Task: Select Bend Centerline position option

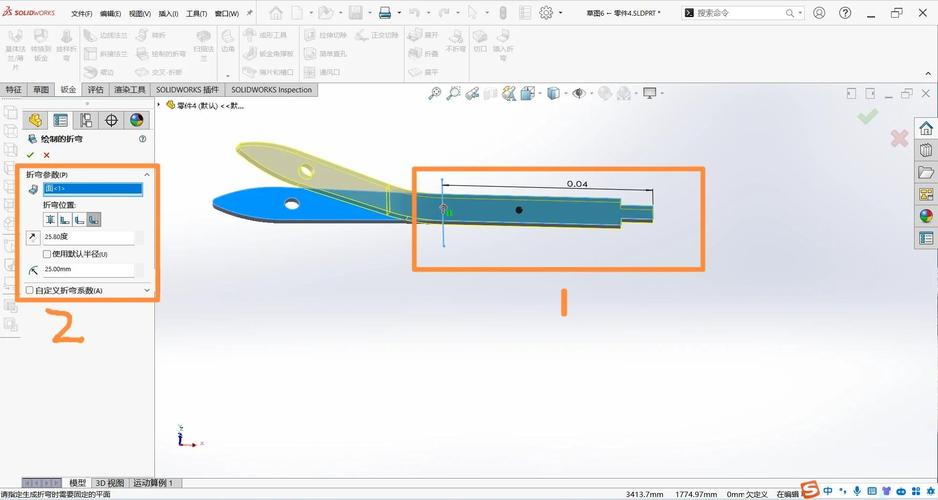Action: (x=50, y=219)
